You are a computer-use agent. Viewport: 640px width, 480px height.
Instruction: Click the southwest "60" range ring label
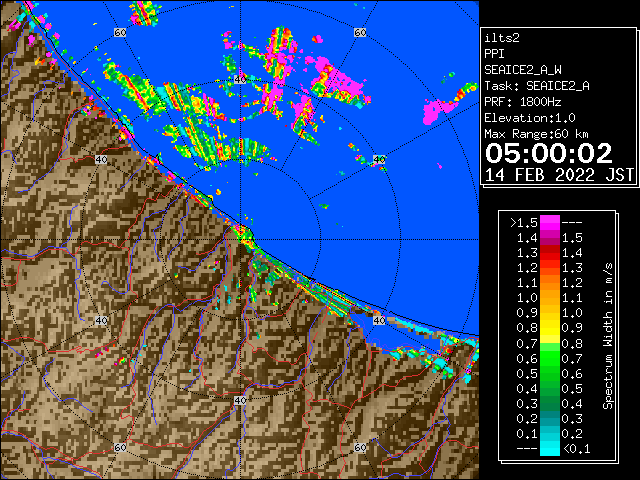coord(120,447)
